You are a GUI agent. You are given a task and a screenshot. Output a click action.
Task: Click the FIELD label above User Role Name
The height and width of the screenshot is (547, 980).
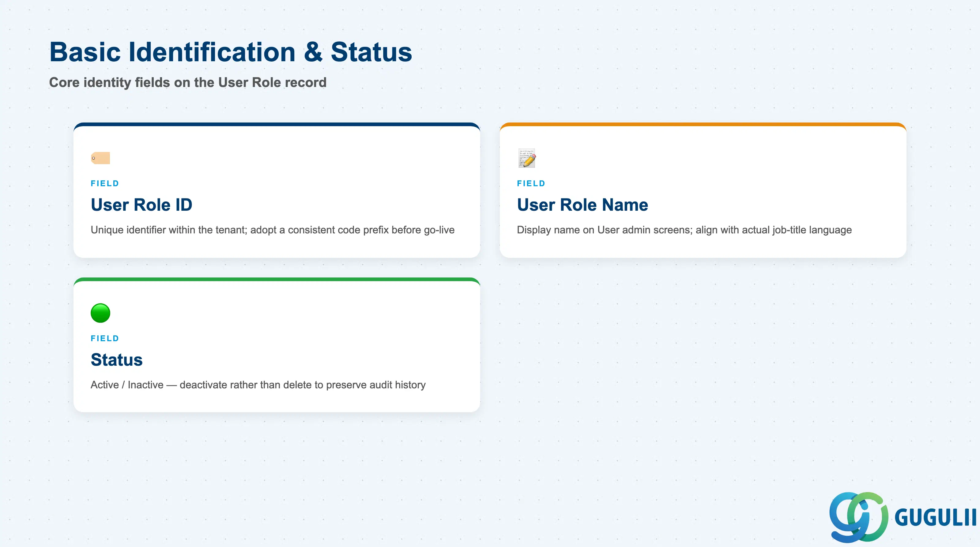coord(531,183)
